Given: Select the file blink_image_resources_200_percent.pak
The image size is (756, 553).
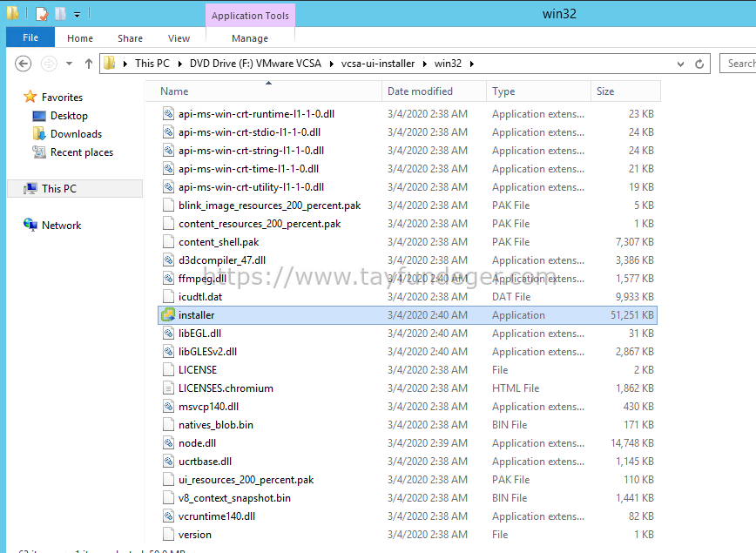Looking at the screenshot, I should tap(269, 206).
